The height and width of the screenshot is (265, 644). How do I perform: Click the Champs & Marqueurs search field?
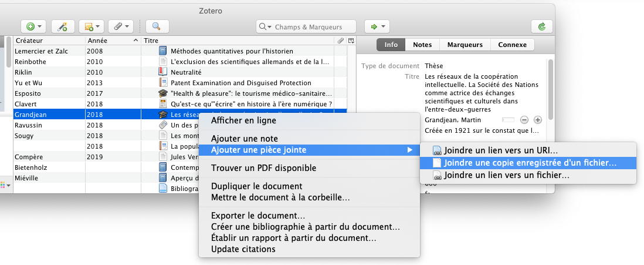306,27
